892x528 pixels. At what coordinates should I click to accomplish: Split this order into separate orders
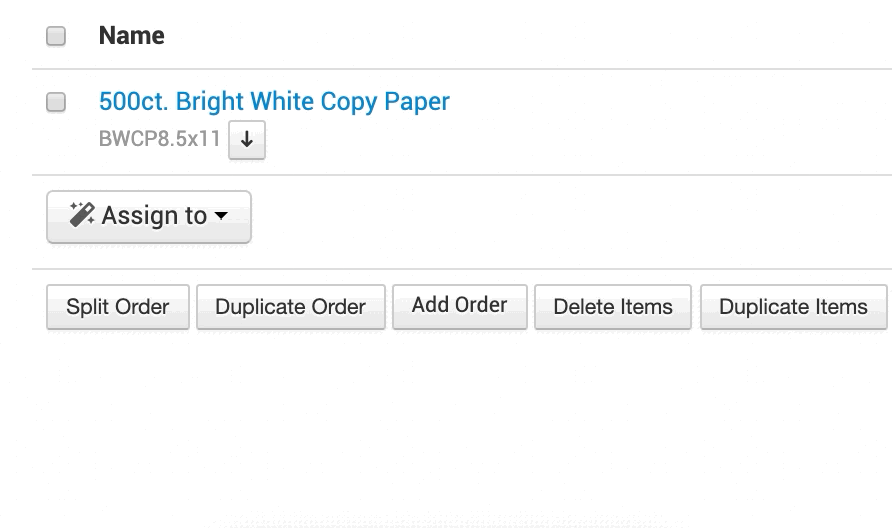[x=117, y=307]
